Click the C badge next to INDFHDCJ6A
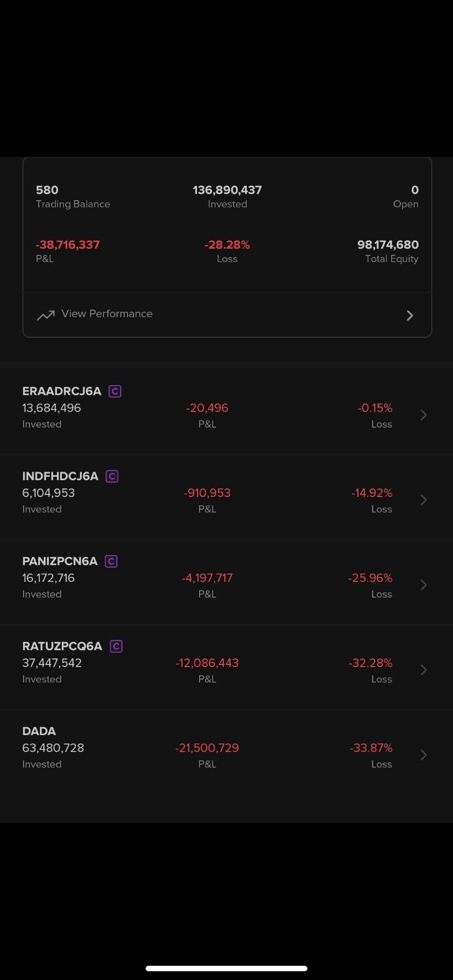Image resolution: width=453 pixels, height=980 pixels. pos(112,476)
